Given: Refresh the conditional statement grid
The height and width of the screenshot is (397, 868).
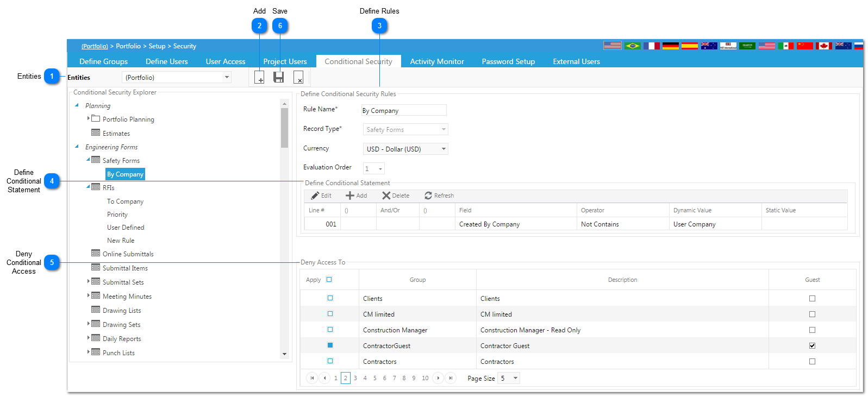Looking at the screenshot, I should [439, 196].
